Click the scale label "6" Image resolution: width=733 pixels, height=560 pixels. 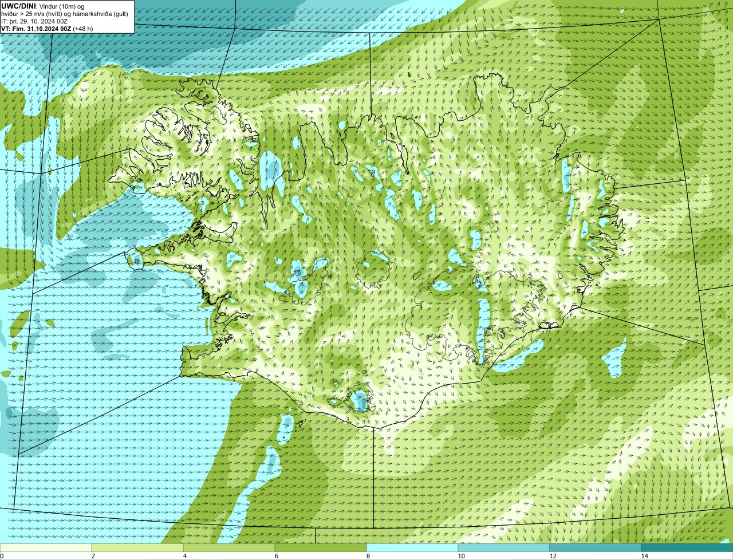[276, 556]
